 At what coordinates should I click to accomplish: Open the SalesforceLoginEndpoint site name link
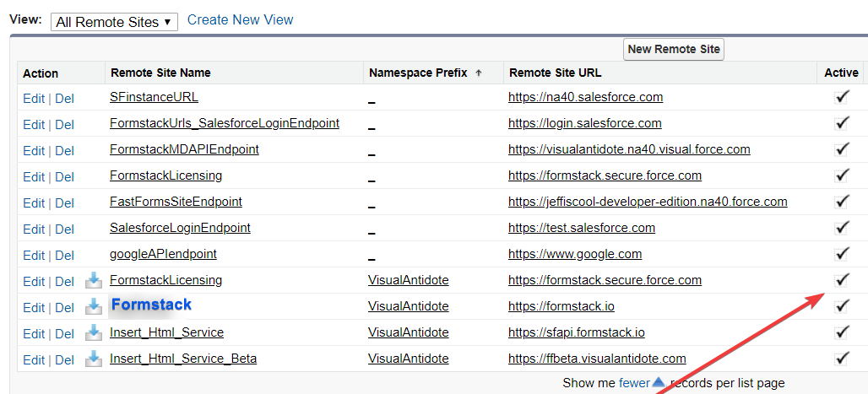tap(180, 228)
